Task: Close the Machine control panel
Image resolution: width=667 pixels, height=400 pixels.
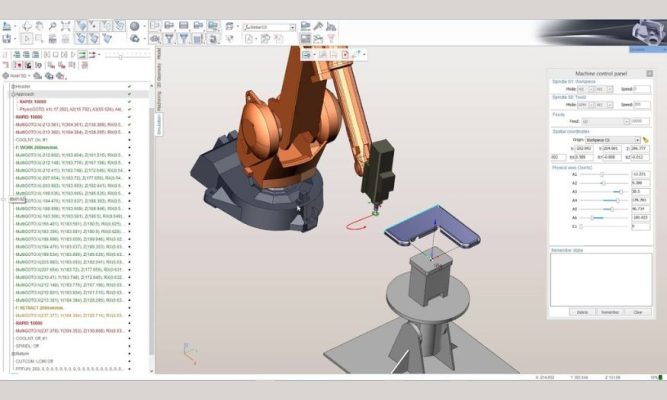Action: pyautogui.click(x=650, y=76)
